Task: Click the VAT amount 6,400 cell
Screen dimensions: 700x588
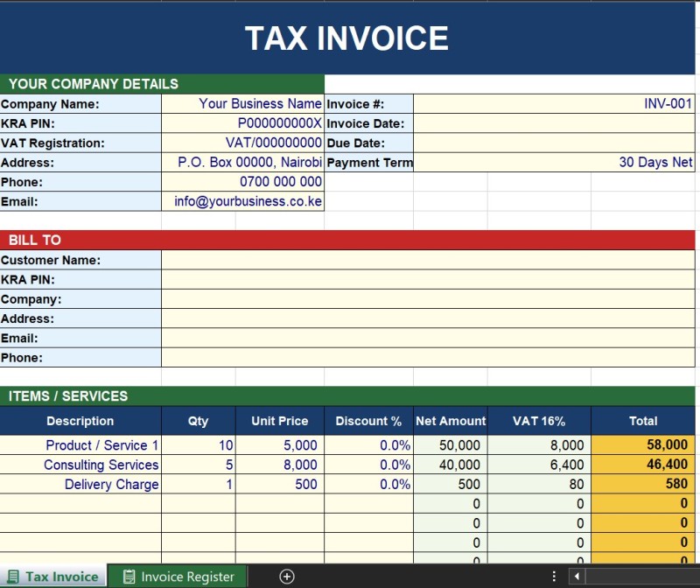Action: pos(539,465)
